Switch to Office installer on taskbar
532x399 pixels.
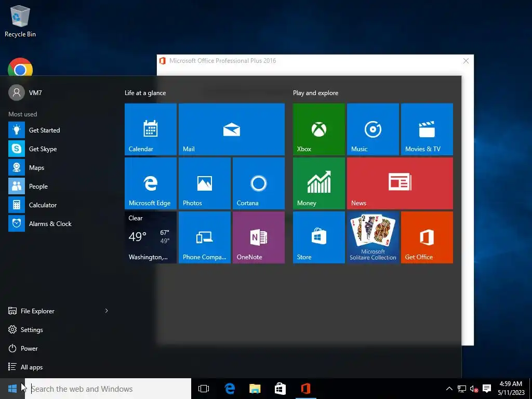pyautogui.click(x=305, y=389)
